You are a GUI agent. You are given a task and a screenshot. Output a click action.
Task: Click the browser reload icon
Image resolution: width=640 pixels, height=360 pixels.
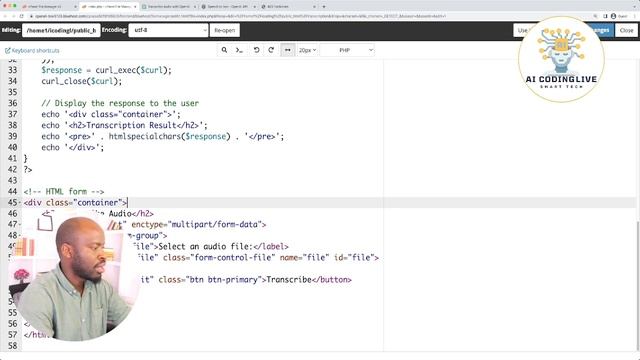pos(21,16)
